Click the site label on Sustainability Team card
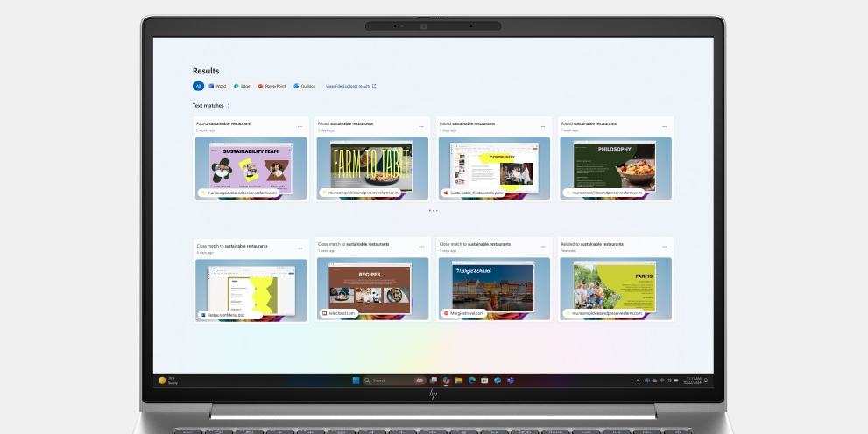The height and width of the screenshot is (434, 868). [x=239, y=193]
